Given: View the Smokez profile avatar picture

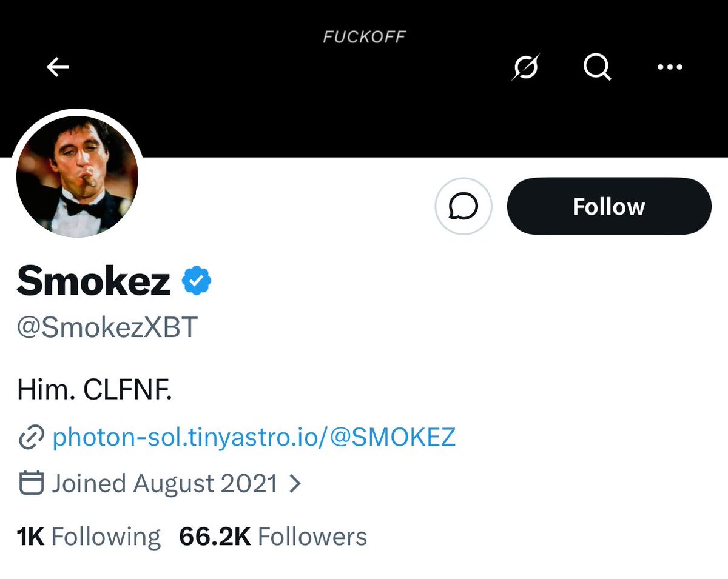Looking at the screenshot, I should [x=77, y=176].
